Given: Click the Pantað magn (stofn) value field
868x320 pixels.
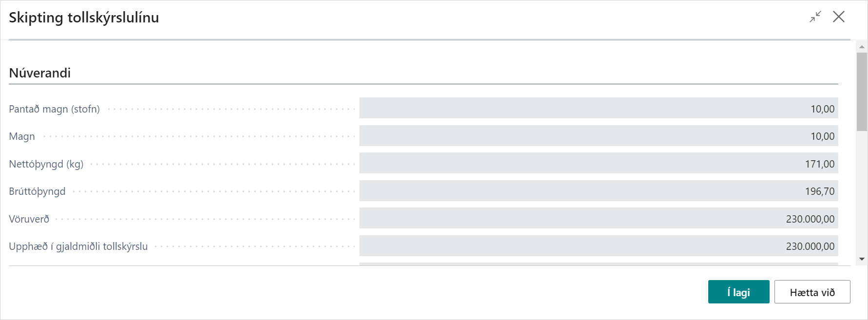Looking at the screenshot, I should pos(599,108).
